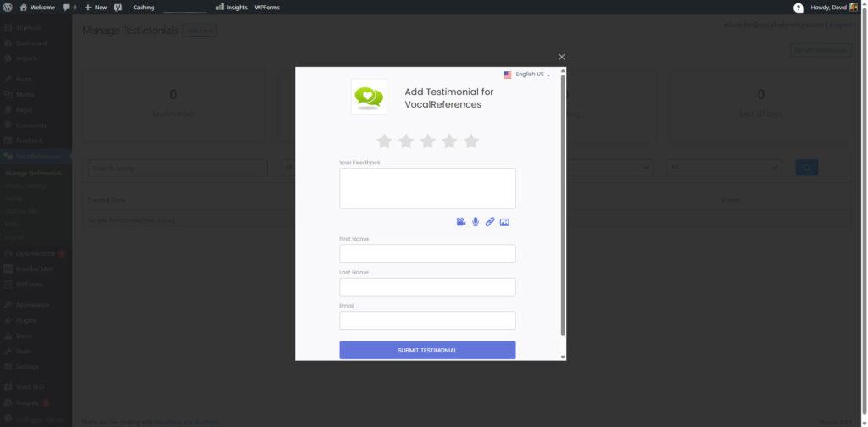
Task: Click the popup scrollbar up arrow
Action: pyautogui.click(x=563, y=71)
